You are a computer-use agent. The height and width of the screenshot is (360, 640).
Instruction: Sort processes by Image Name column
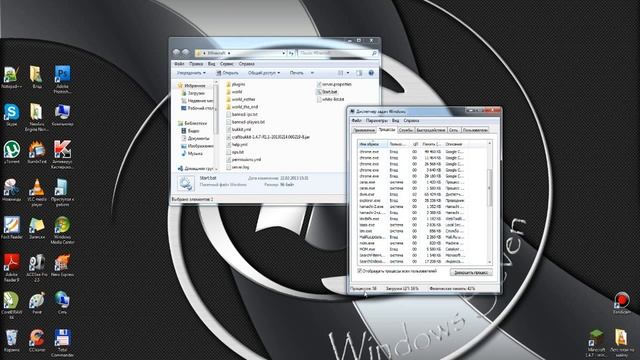pos(372,144)
